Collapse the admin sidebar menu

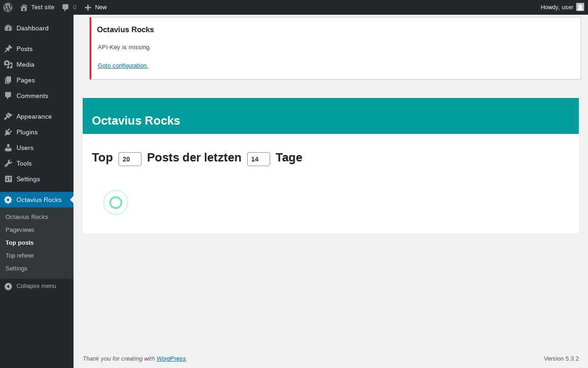36,286
